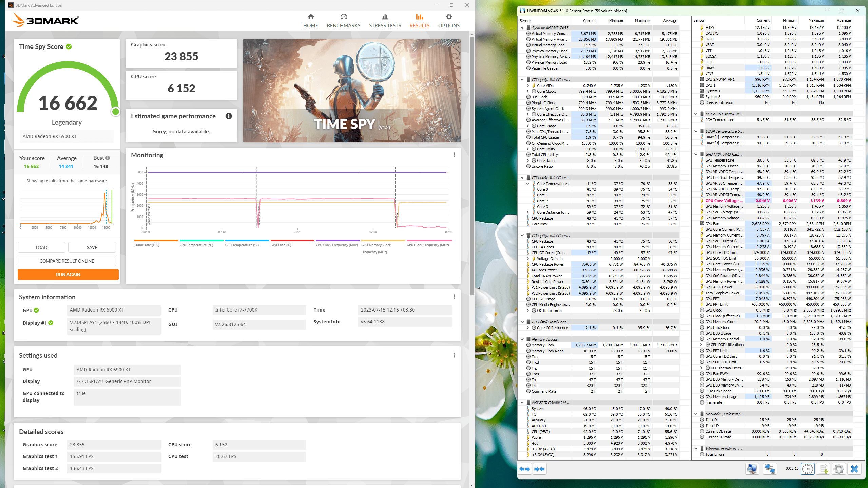Click the GPU Fan sensor icon
The height and width of the screenshot is (488, 868).
pos(702,224)
